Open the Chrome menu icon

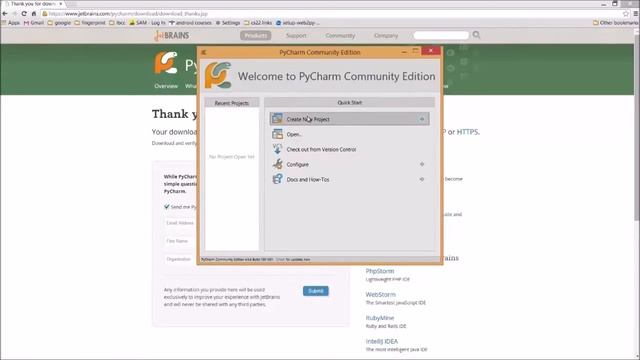pyautogui.click(x=636, y=13)
